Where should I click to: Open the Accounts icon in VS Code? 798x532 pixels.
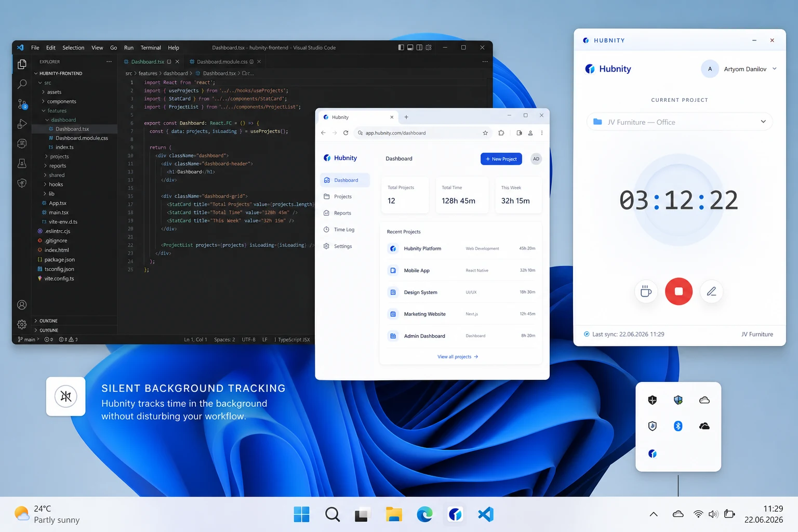pos(22,305)
